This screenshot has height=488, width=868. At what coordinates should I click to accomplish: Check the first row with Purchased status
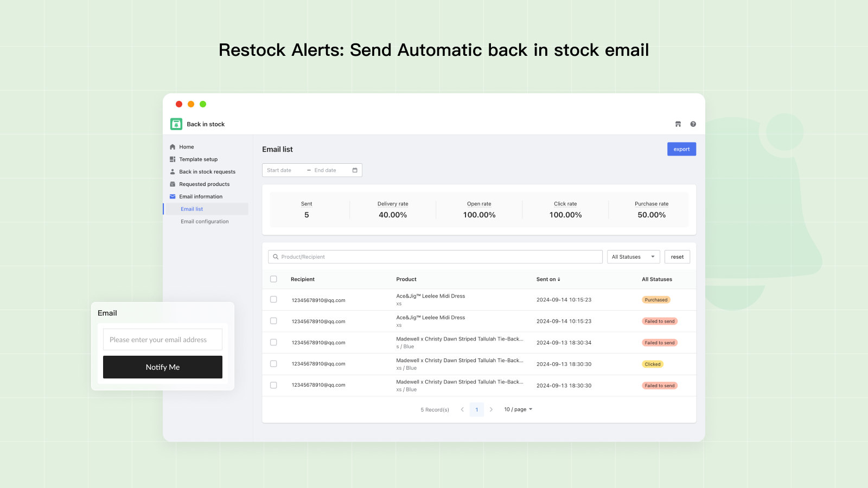pyautogui.click(x=273, y=299)
